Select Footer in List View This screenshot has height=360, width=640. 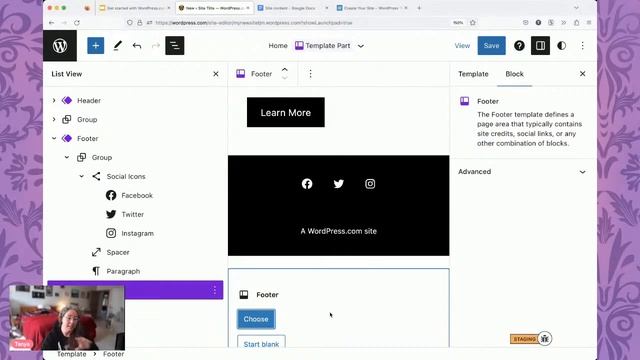[x=88, y=138]
